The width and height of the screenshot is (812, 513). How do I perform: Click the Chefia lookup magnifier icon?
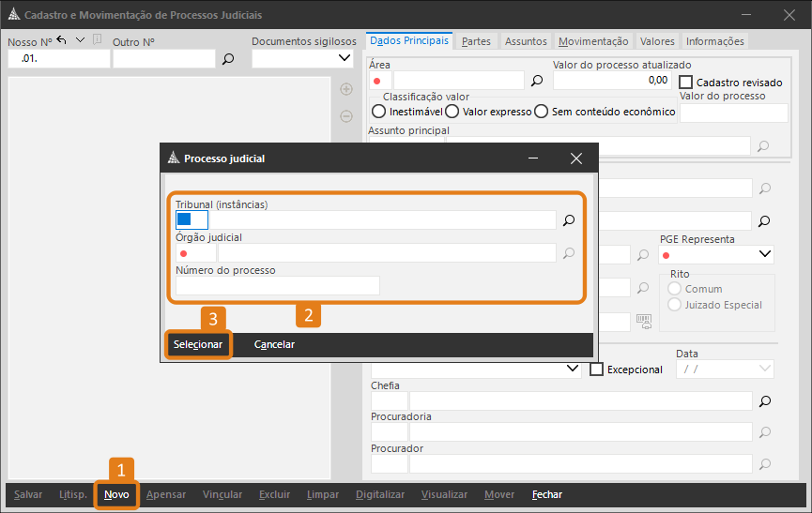764,401
